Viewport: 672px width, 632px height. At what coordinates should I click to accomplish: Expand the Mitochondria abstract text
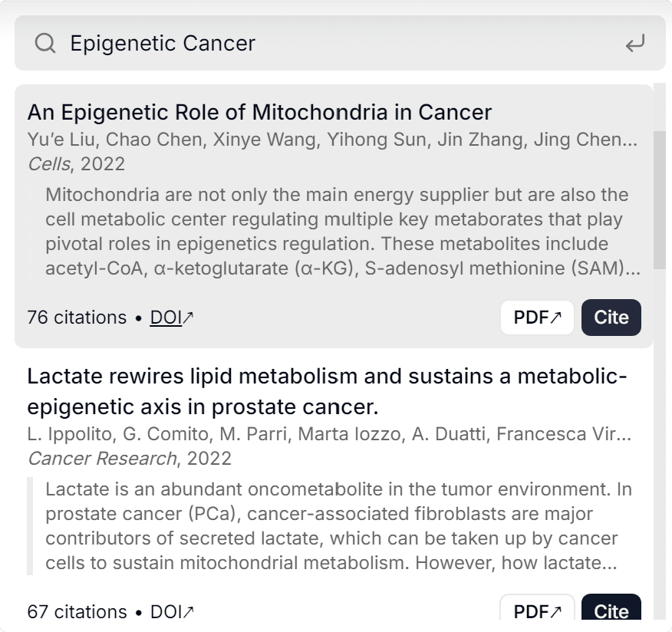(x=342, y=232)
